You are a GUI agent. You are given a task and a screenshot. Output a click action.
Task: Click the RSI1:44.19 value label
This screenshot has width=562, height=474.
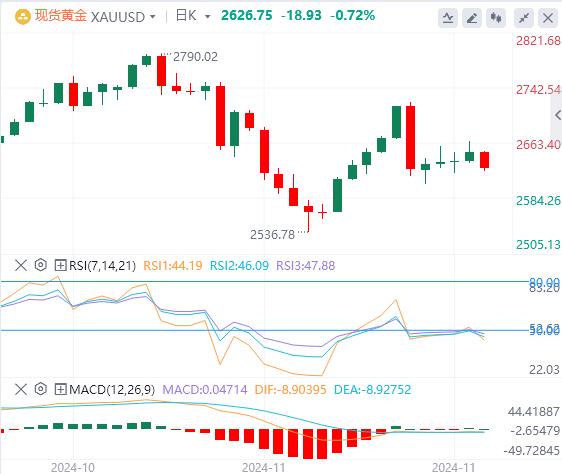point(173,266)
